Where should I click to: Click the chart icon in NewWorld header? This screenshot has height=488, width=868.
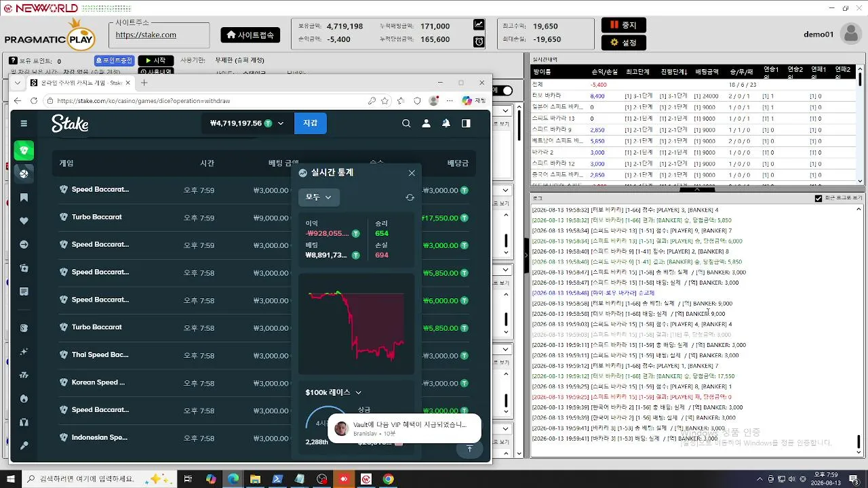479,25
